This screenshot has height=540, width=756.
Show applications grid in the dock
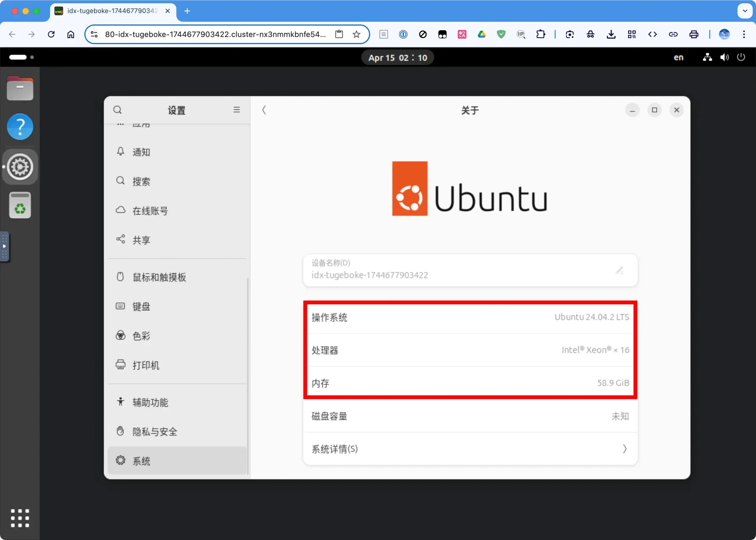(x=20, y=518)
